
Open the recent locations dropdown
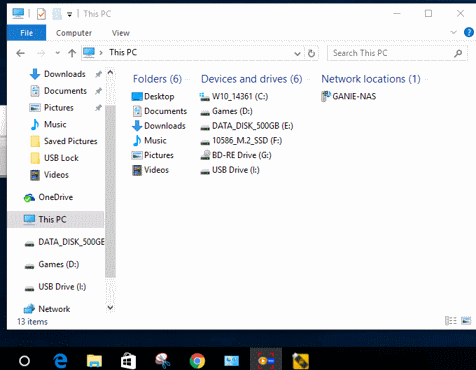[57, 53]
